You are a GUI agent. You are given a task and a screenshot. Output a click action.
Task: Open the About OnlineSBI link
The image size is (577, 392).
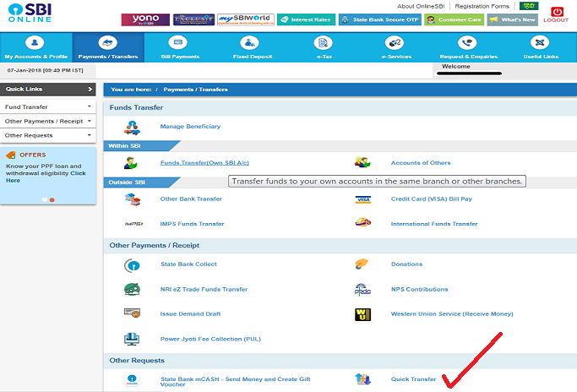(x=421, y=6)
